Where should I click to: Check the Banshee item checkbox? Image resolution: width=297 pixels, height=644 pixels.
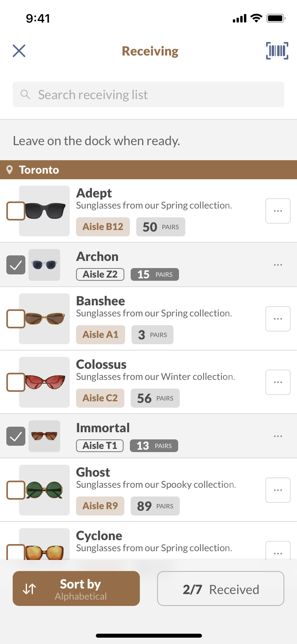(16, 319)
